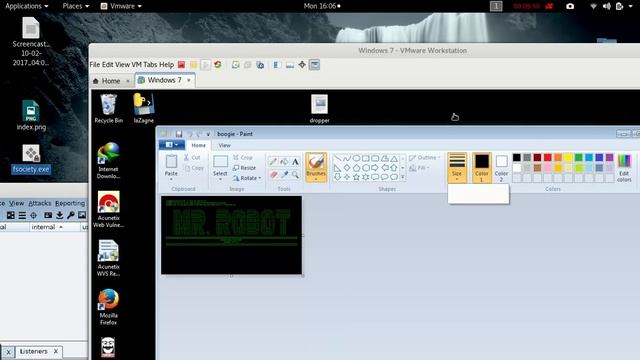This screenshot has height=360, width=640.
Task: Open the Outline dropdown
Action: (424, 158)
